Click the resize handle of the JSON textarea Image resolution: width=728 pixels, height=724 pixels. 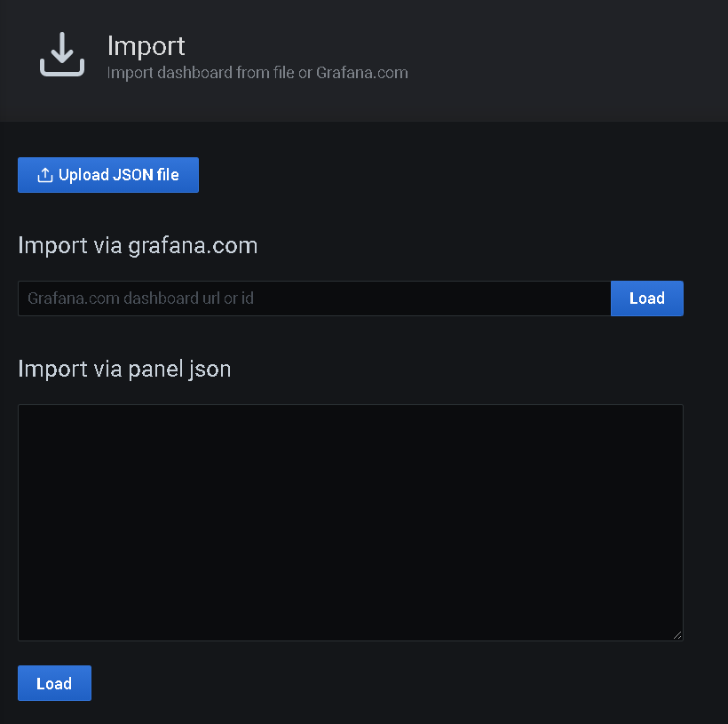[679, 635]
